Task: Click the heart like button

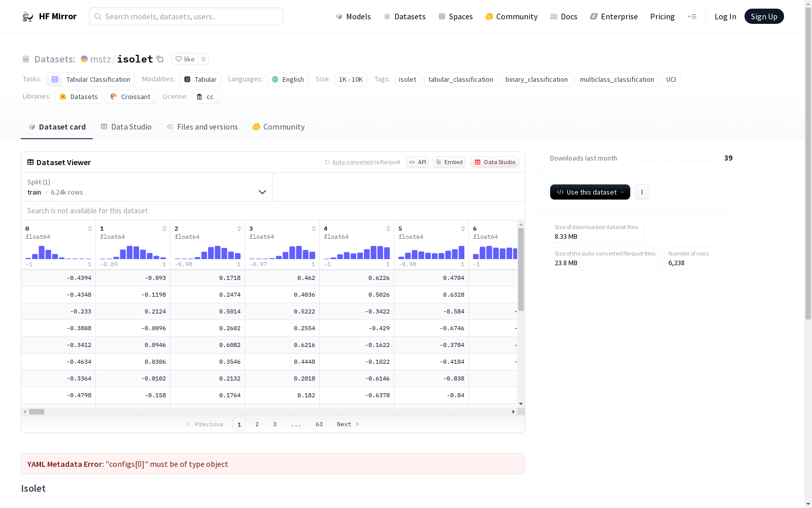Action: coord(185,59)
